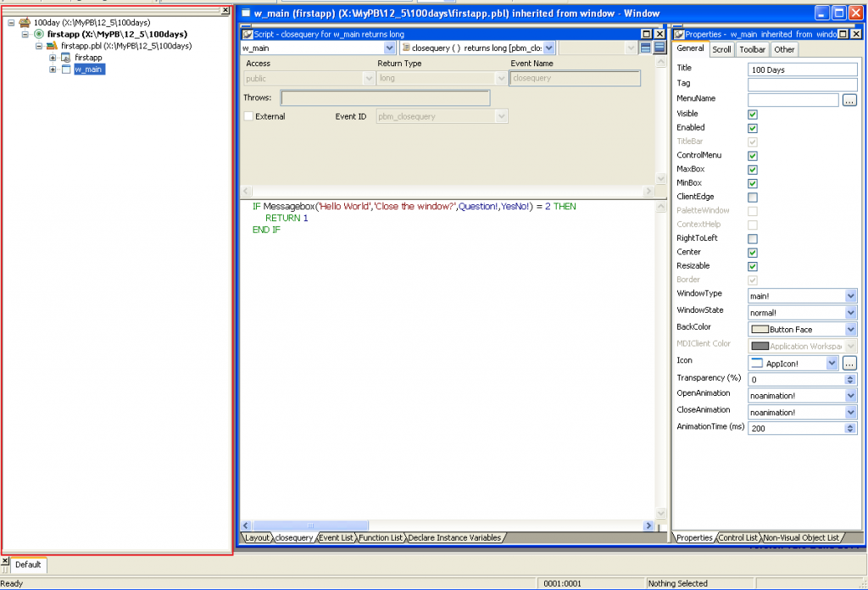Collapse the 100day workspace node

(x=11, y=23)
